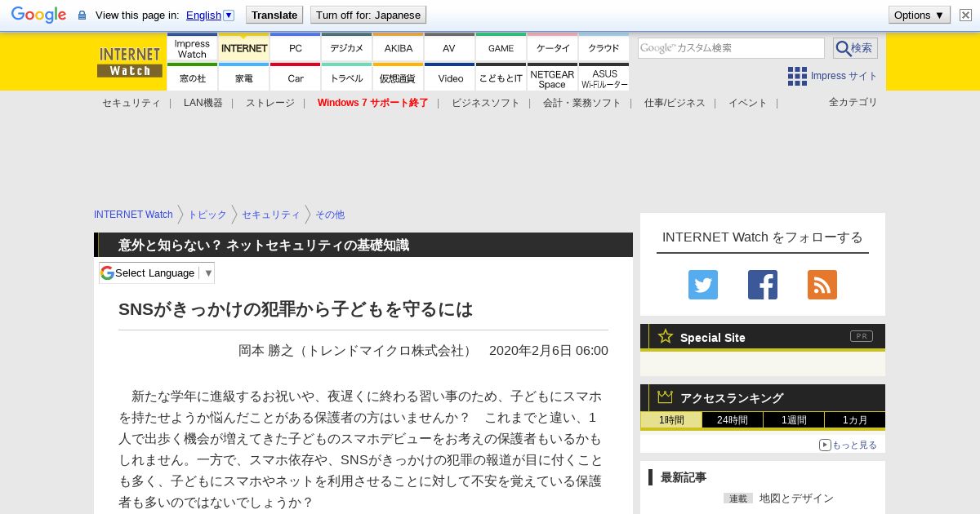Open the ケータイ tab

click(552, 48)
